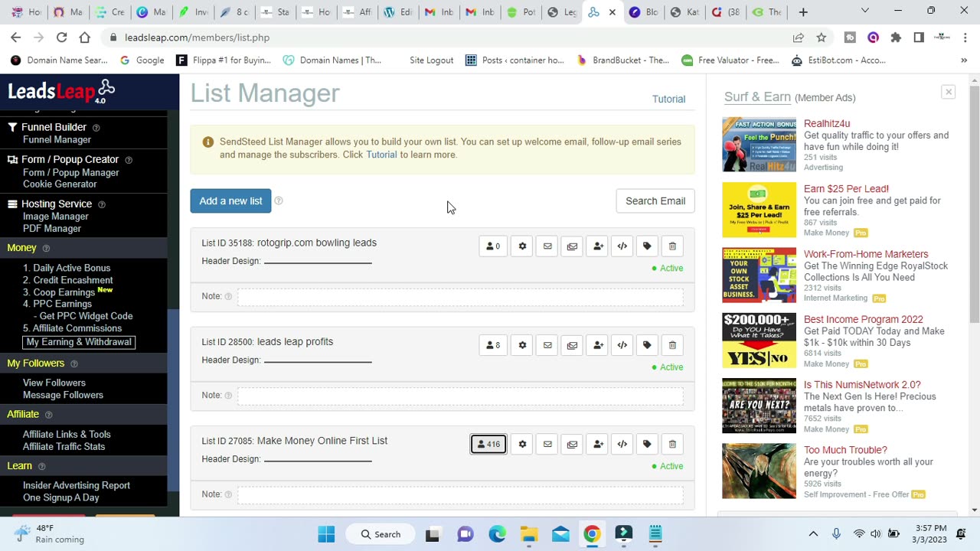Delete the rotogrip.com bowling leads list
The image size is (980, 551).
(672, 246)
